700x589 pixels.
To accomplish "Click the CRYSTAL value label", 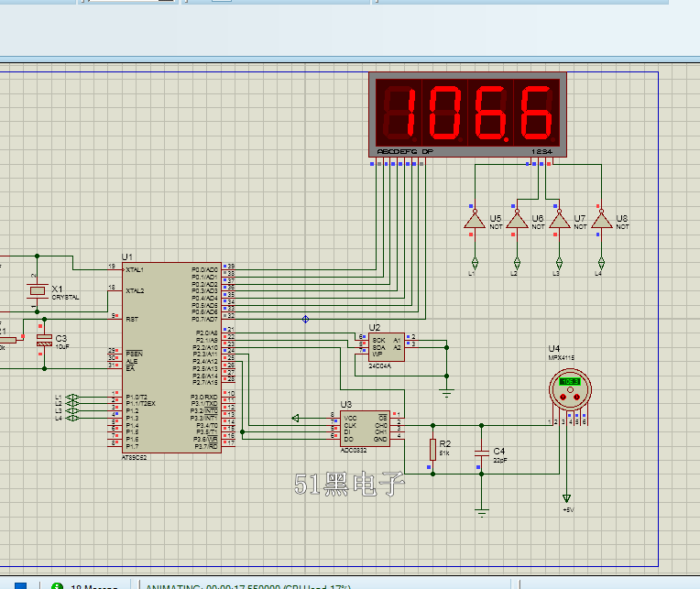I will coord(65,297).
